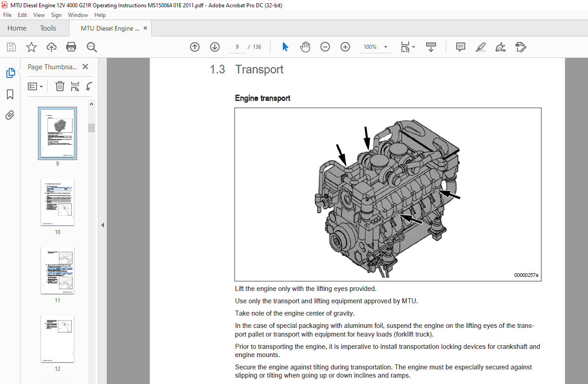Zoom in with the plus icon
The height and width of the screenshot is (384, 588).
coord(345,47)
